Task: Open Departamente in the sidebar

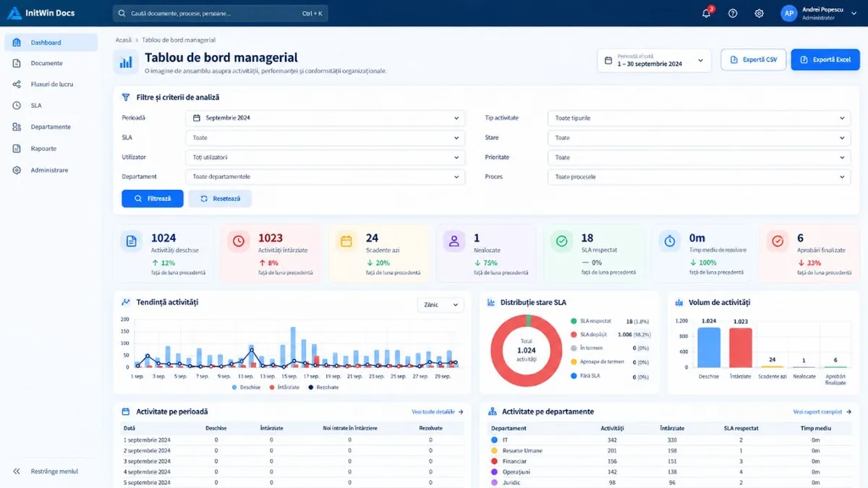Action: 51,127
